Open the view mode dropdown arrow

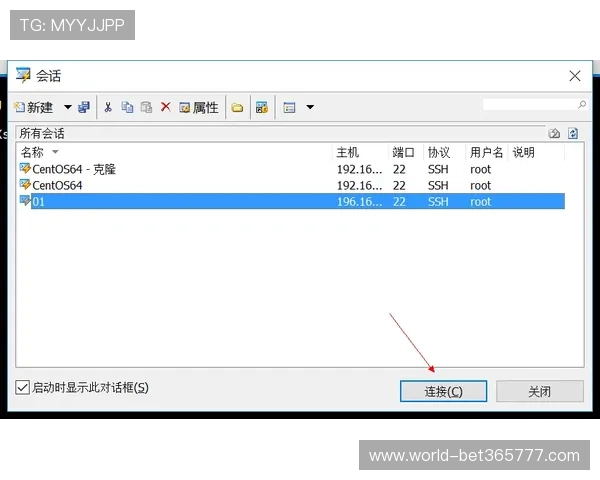click(x=310, y=107)
